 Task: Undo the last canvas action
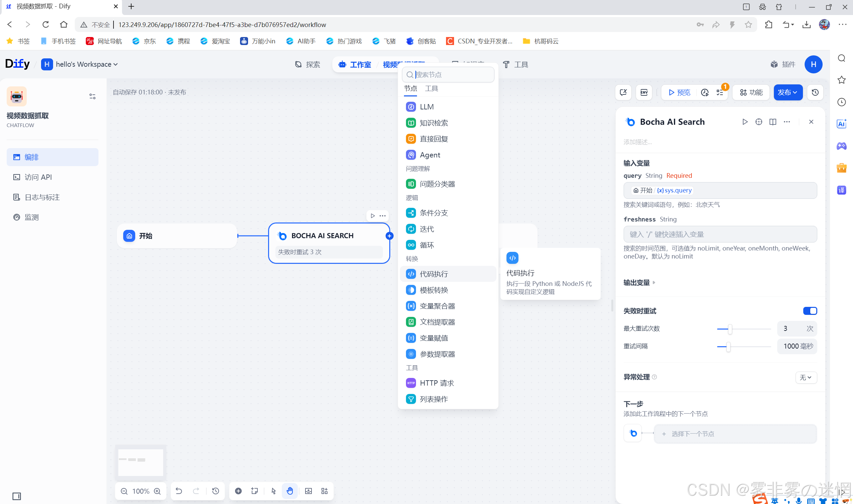pos(179,491)
